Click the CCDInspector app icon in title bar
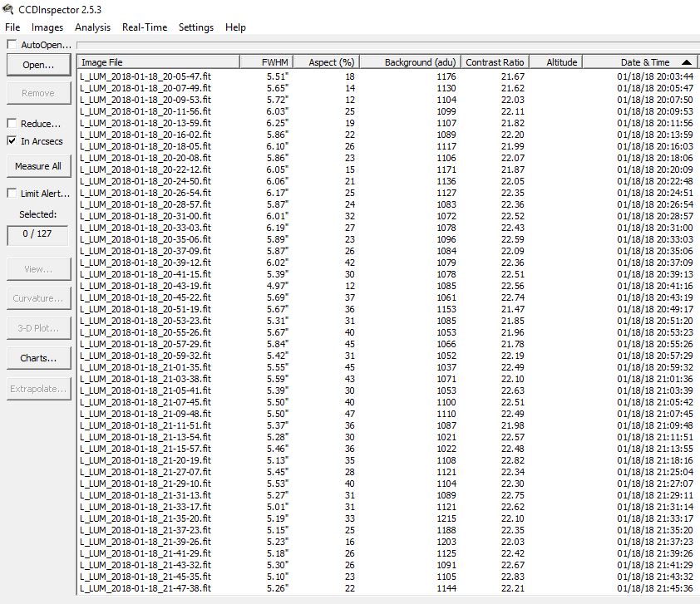Screen dimensions: 700x604 pos(8,9)
